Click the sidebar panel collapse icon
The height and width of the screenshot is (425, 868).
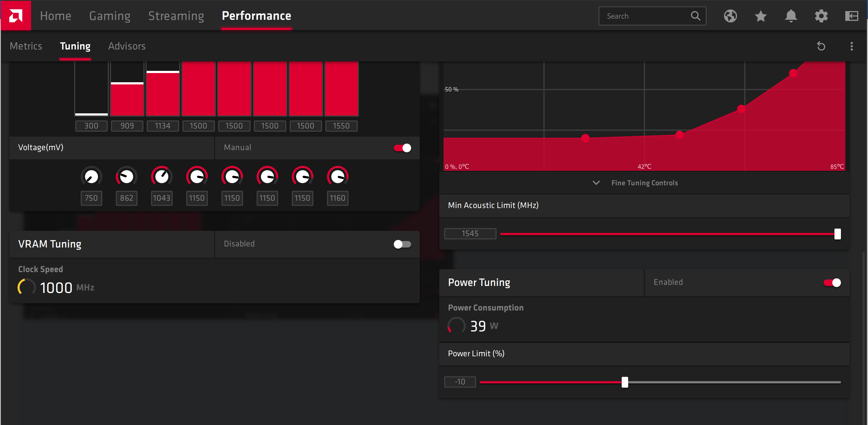(x=851, y=16)
